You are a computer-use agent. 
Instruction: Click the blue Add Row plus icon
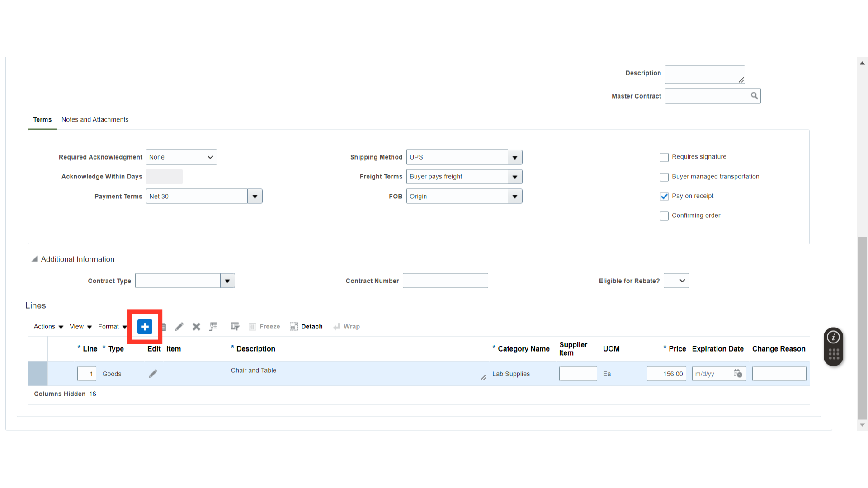145,327
